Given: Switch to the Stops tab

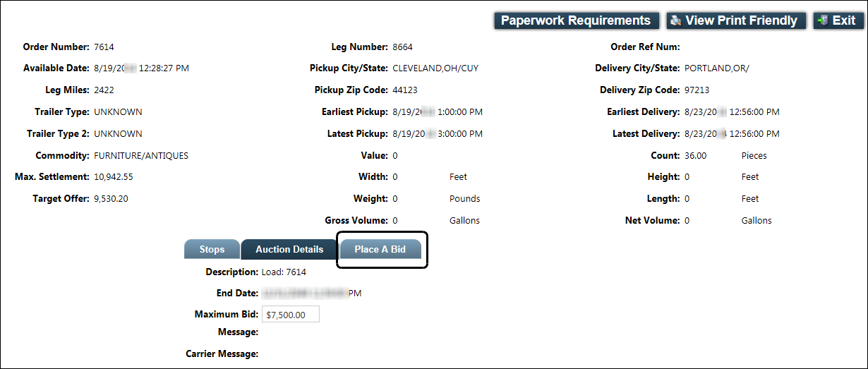Looking at the screenshot, I should click(x=212, y=249).
